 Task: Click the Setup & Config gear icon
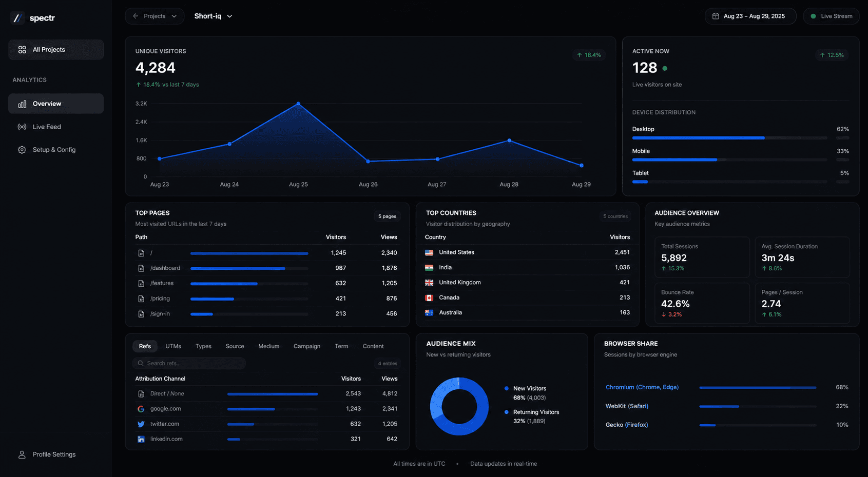point(22,150)
